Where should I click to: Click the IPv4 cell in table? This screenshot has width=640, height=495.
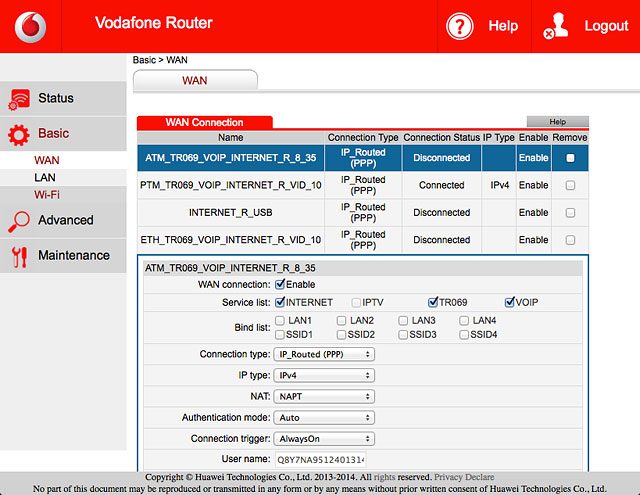coord(500,185)
